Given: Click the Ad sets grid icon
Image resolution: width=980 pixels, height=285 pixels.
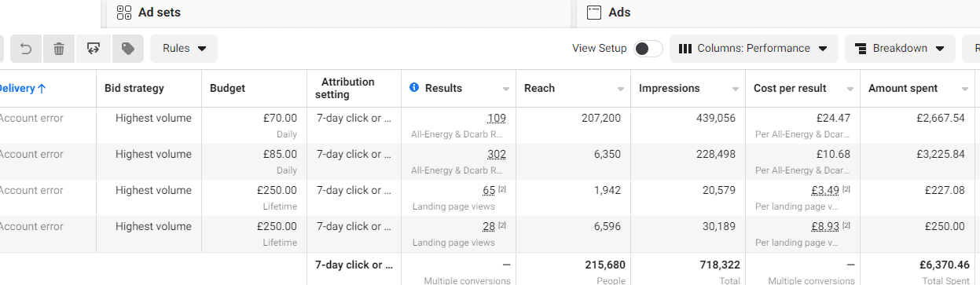Looking at the screenshot, I should [x=123, y=13].
